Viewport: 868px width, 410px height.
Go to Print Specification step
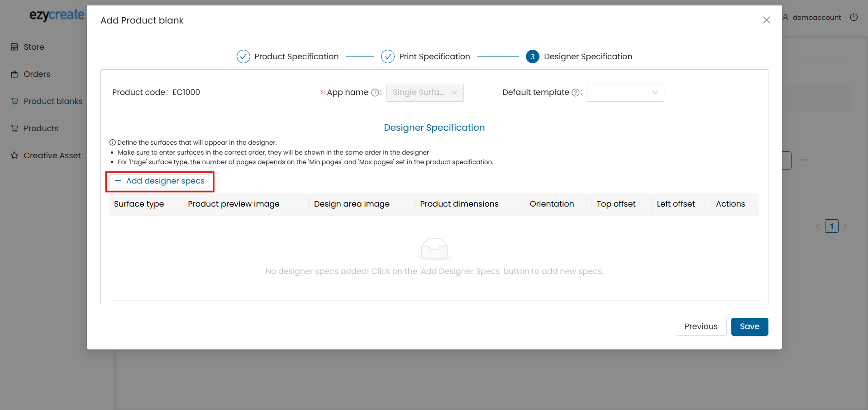click(x=388, y=57)
